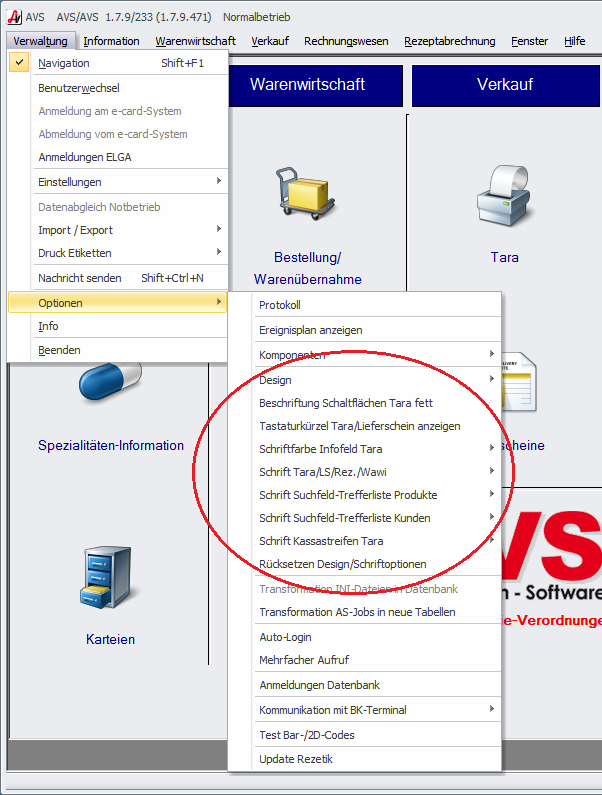The image size is (602, 795).
Task: Open the Rezeptabrechnung menu
Action: pos(449,41)
